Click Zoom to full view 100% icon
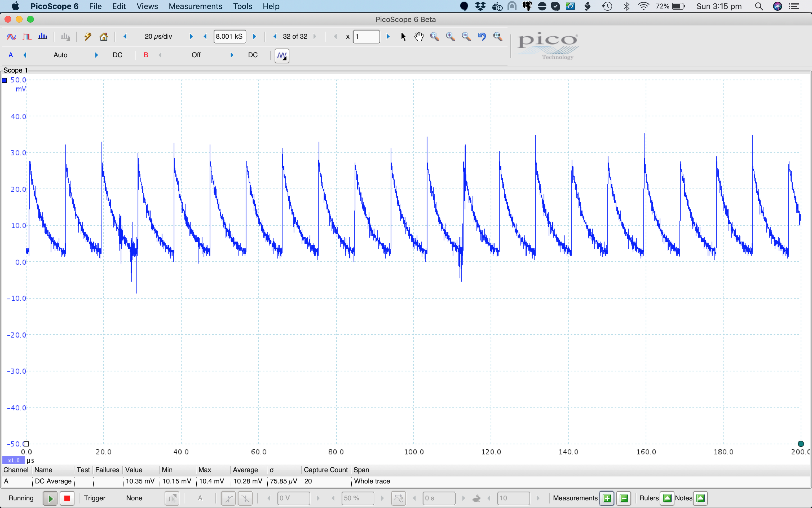812x508 pixels. 498,36
